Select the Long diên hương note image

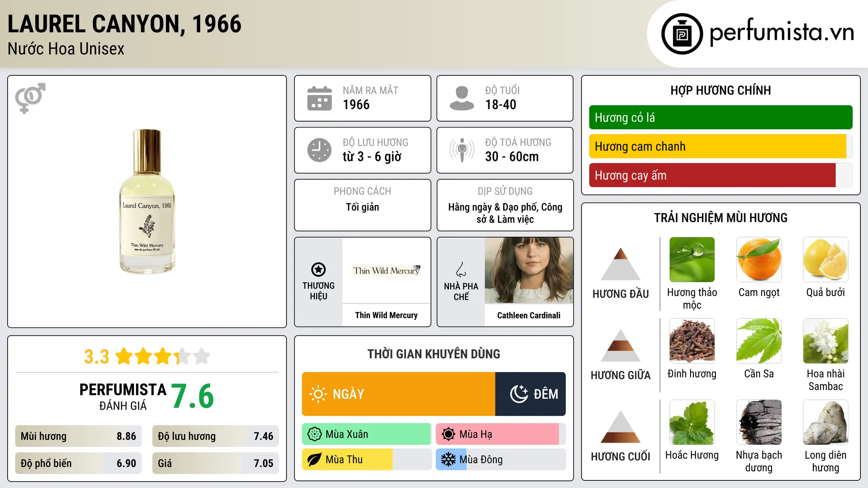826,422
